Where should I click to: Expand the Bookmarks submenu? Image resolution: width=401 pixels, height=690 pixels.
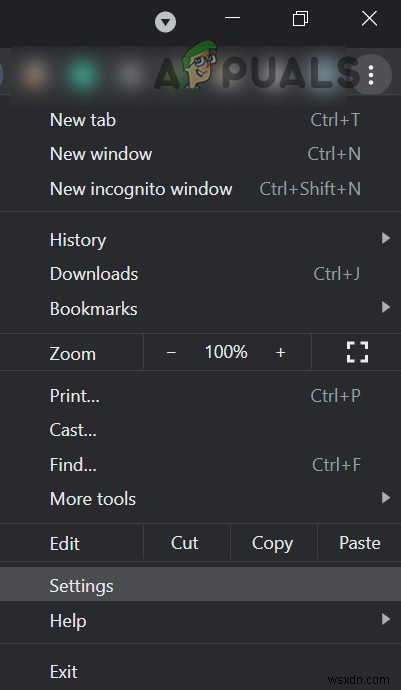pos(200,308)
